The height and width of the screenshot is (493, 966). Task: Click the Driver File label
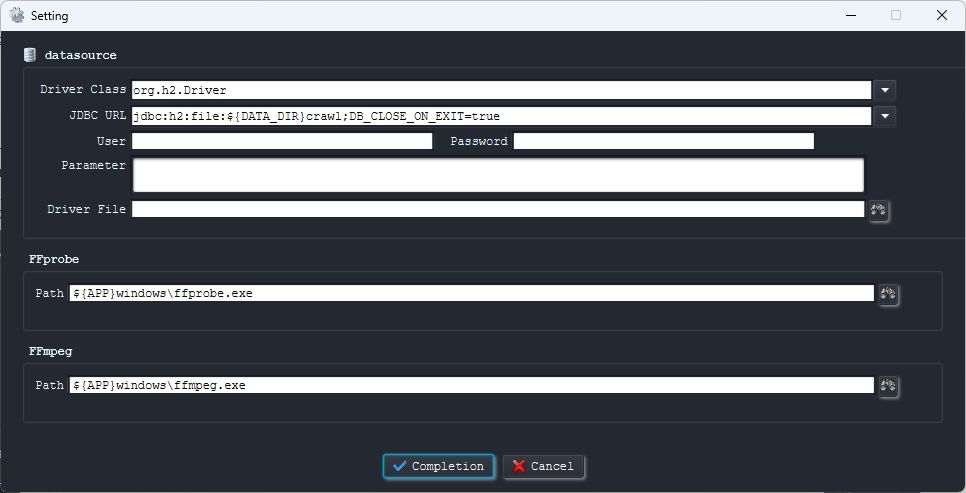[87, 209]
